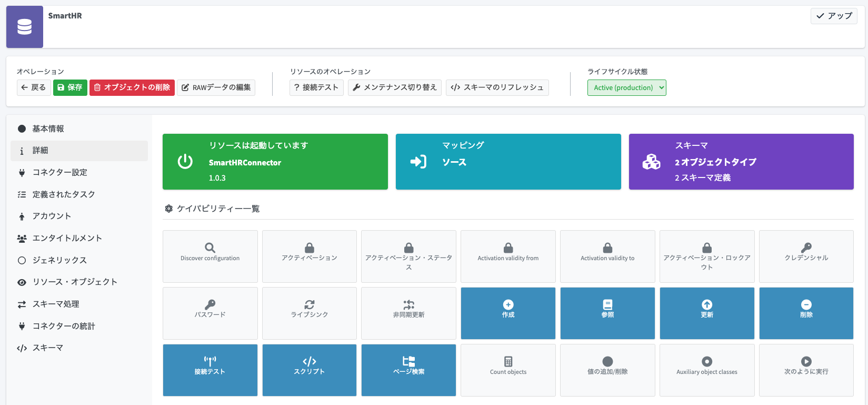The width and height of the screenshot is (868, 405).
Task: Toggle the Discover configuration capability
Action: [x=210, y=256]
